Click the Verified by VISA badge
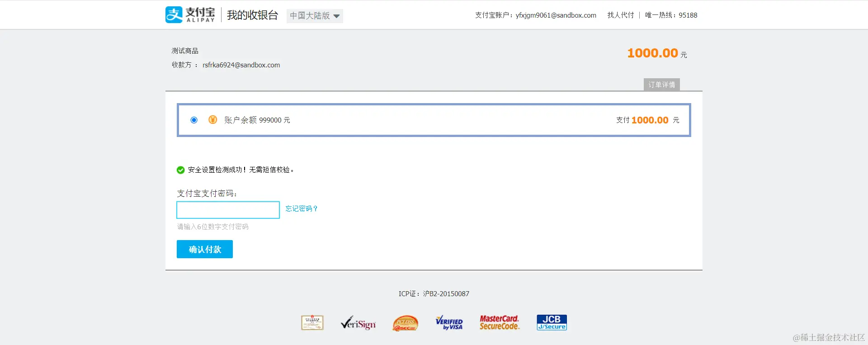This screenshot has height=345, width=868. point(449,323)
